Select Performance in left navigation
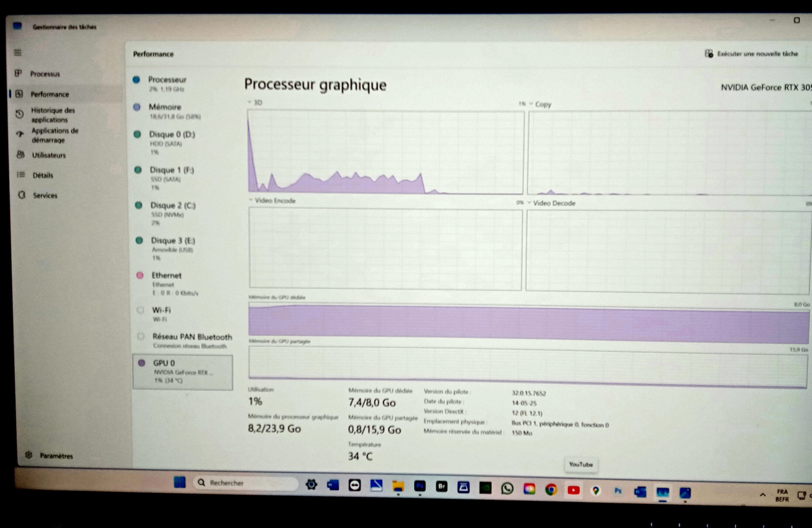Image resolution: width=812 pixels, height=528 pixels. pos(49,94)
